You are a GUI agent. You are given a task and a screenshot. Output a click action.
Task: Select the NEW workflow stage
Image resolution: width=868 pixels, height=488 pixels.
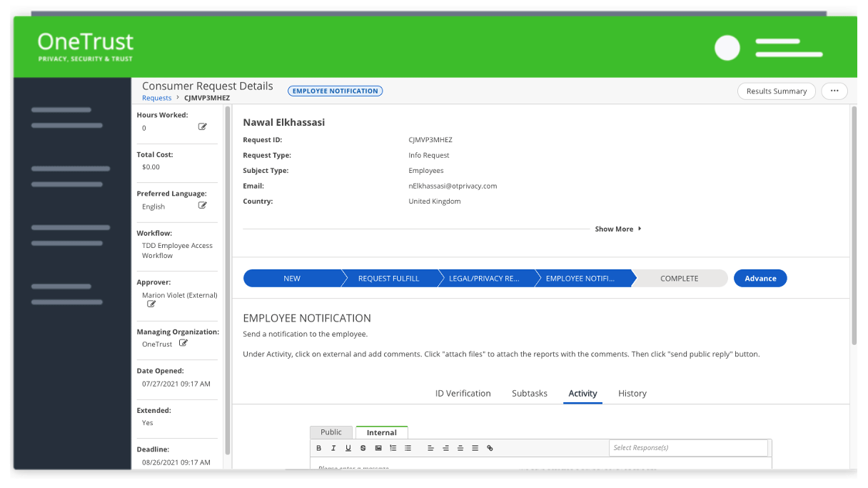292,278
